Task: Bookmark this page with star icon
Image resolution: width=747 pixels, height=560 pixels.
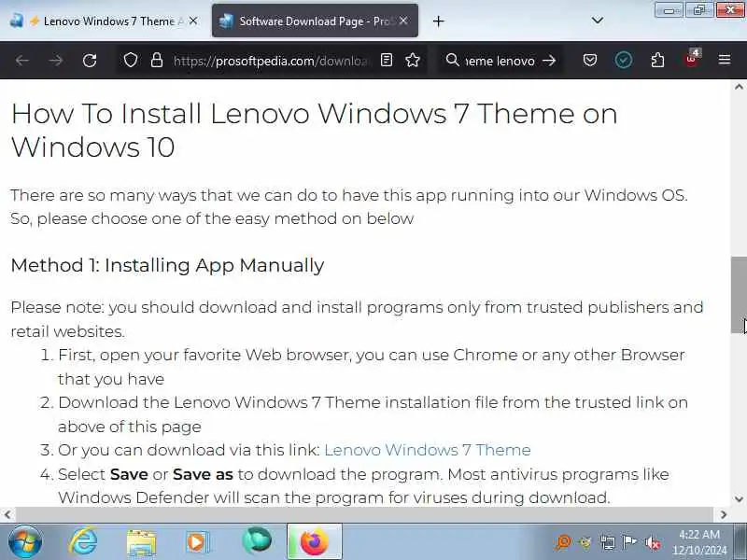Action: click(x=413, y=60)
